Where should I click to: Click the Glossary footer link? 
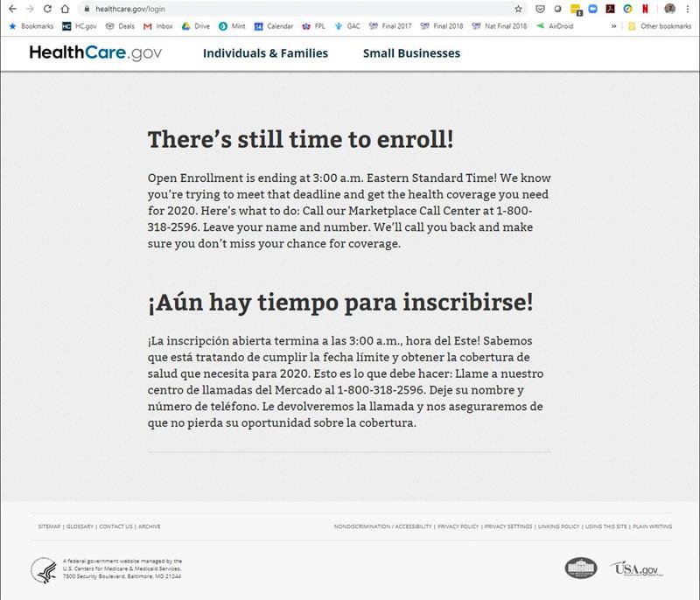(x=80, y=527)
